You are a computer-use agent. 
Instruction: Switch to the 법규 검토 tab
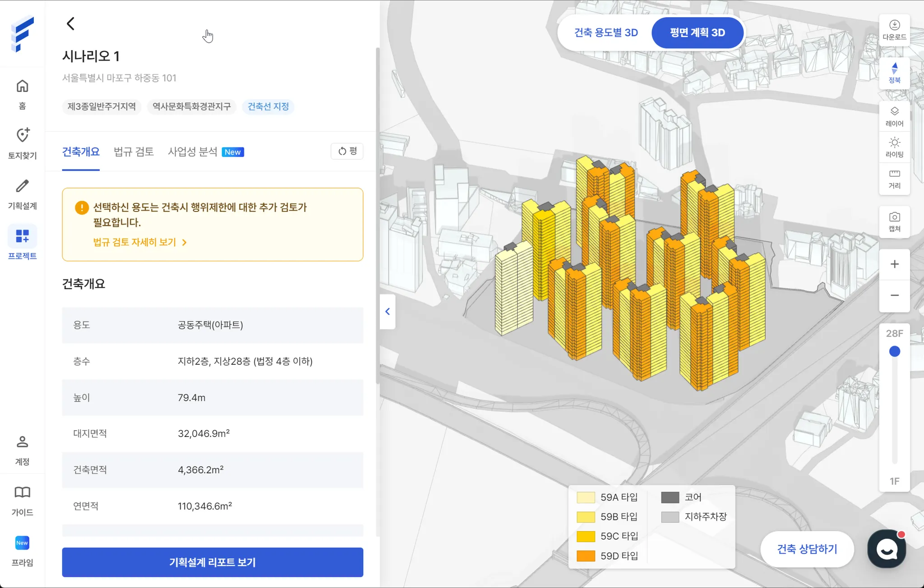click(x=134, y=152)
